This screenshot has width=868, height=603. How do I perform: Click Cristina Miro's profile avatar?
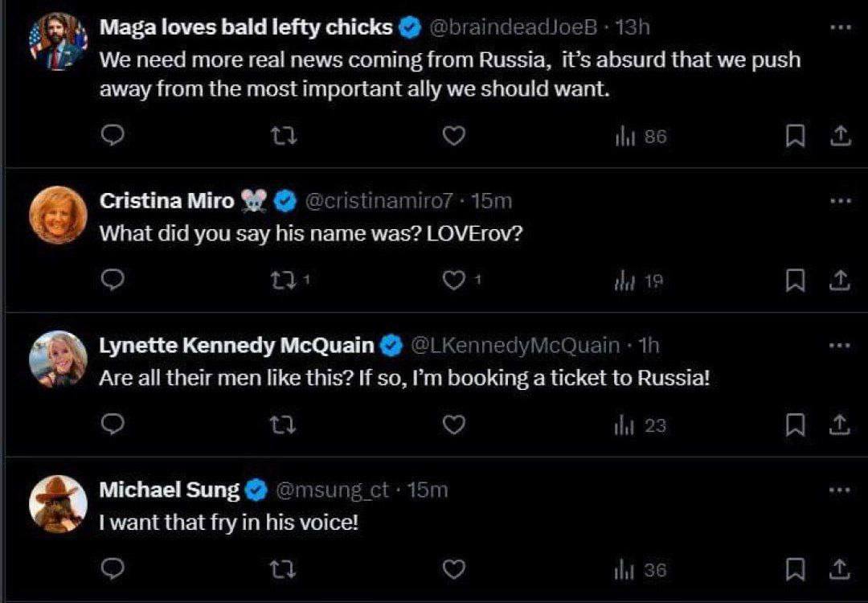coord(58,215)
